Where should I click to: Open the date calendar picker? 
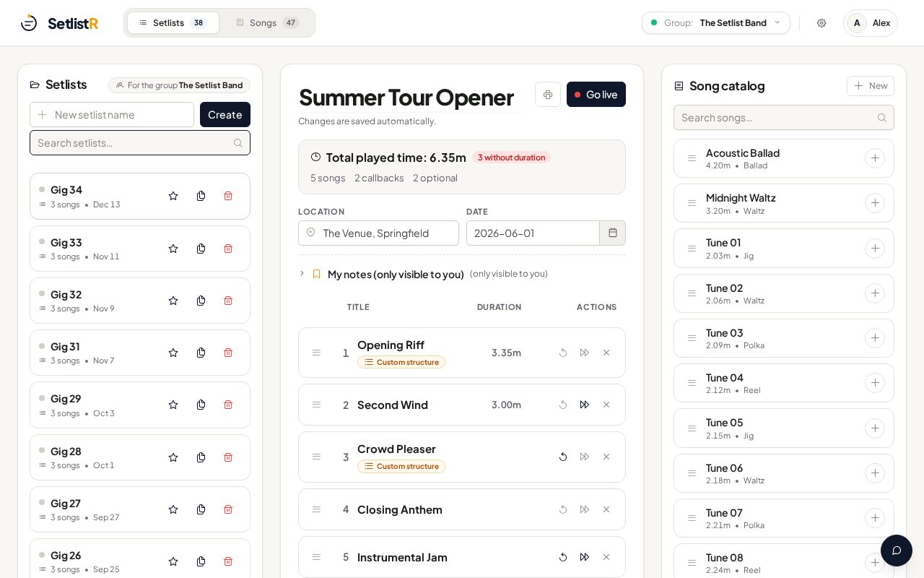click(613, 233)
